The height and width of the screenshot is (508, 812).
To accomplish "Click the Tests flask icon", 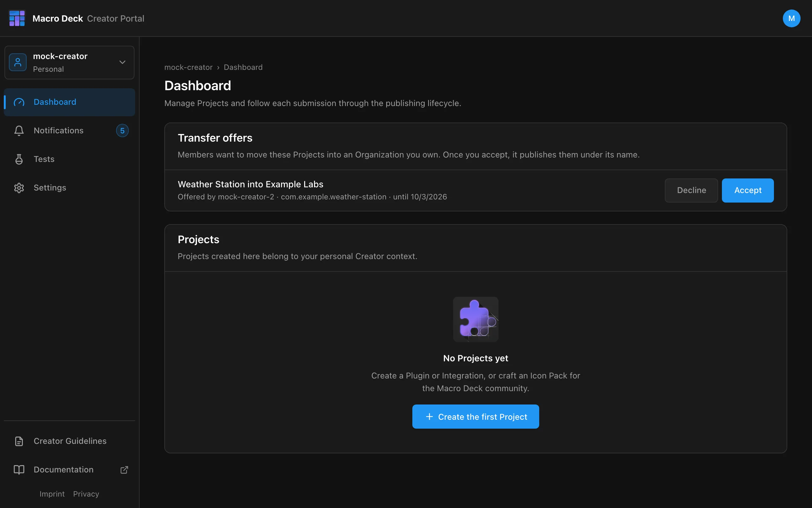I will [x=19, y=159].
